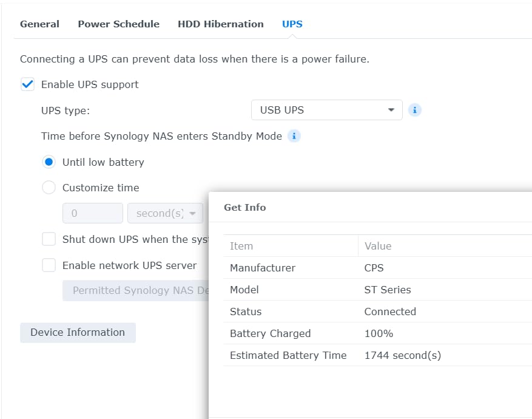Select the UPS tab

tap(292, 24)
